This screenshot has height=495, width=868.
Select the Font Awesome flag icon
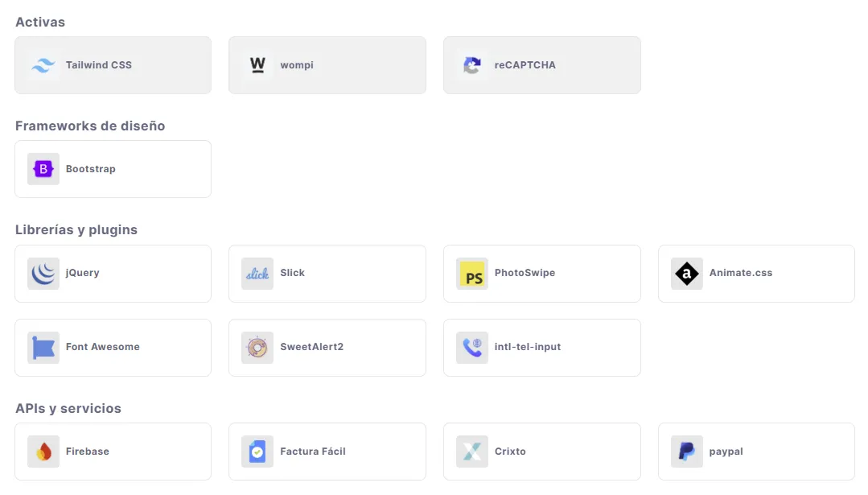[42, 347]
